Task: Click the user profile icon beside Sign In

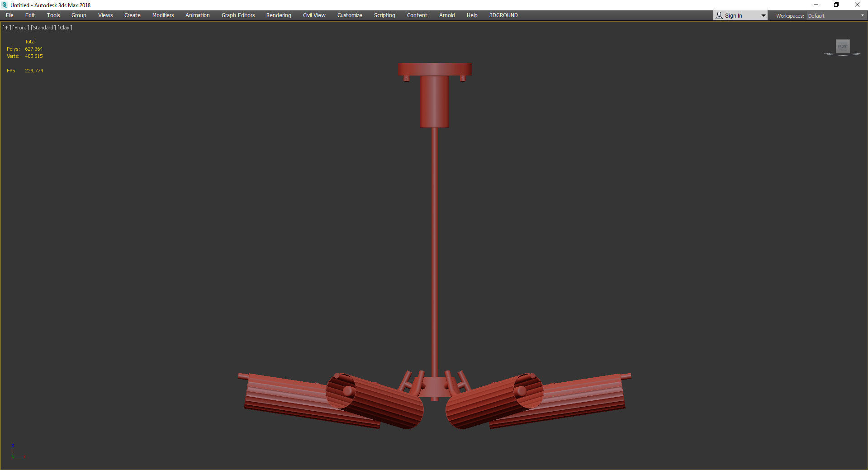Action: (719, 16)
